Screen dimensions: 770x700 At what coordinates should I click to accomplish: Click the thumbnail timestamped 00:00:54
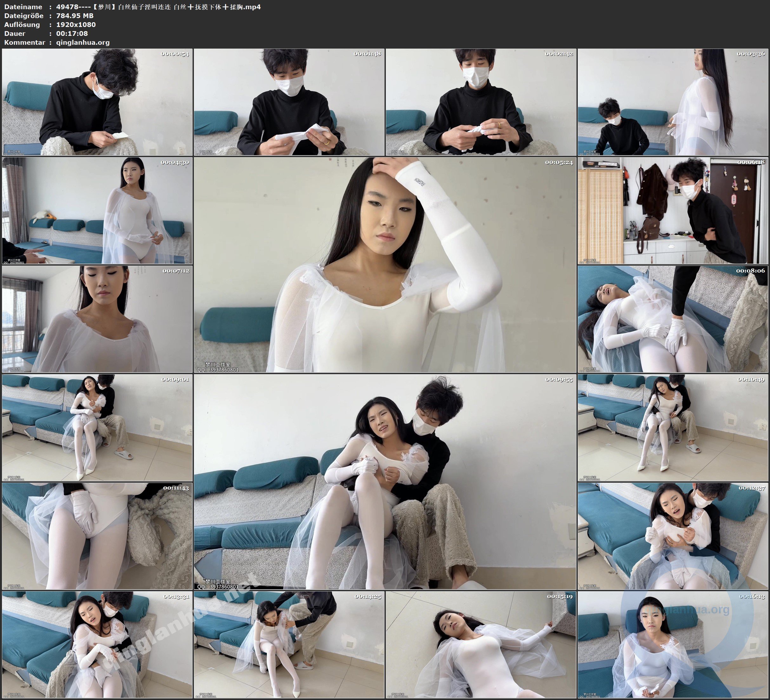pos(97,102)
